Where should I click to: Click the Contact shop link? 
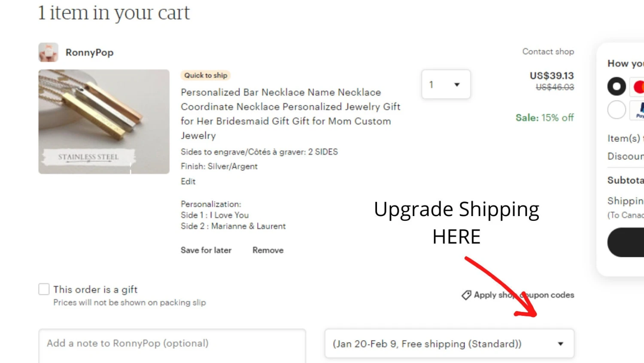(x=548, y=52)
